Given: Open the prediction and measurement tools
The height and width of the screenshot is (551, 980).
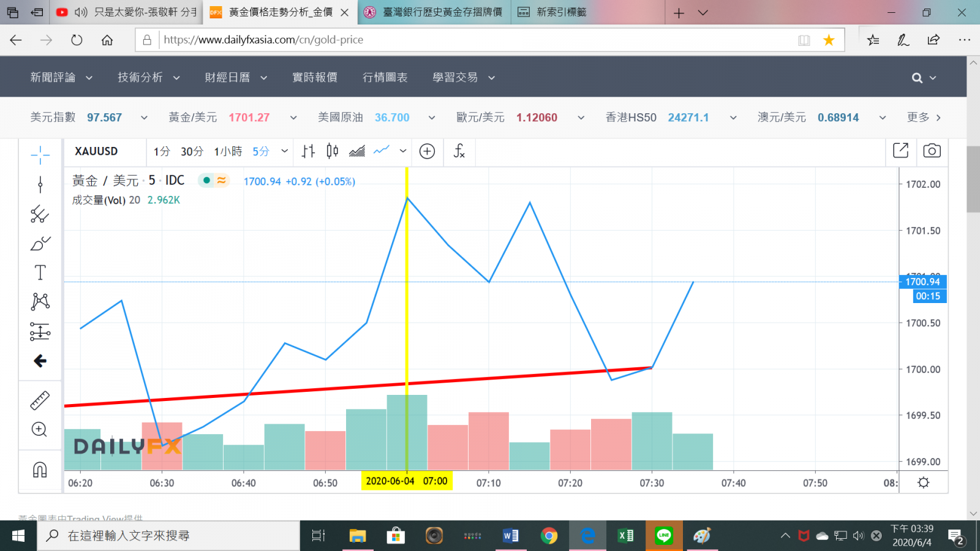Looking at the screenshot, I should [40, 331].
